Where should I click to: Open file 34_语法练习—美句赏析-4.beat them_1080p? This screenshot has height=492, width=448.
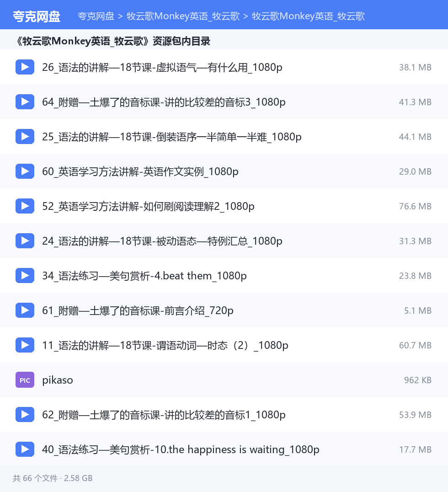click(144, 276)
